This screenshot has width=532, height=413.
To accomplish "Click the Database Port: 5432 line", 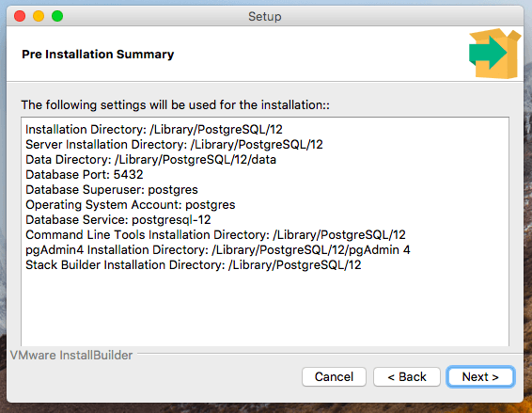I will 85,175.
